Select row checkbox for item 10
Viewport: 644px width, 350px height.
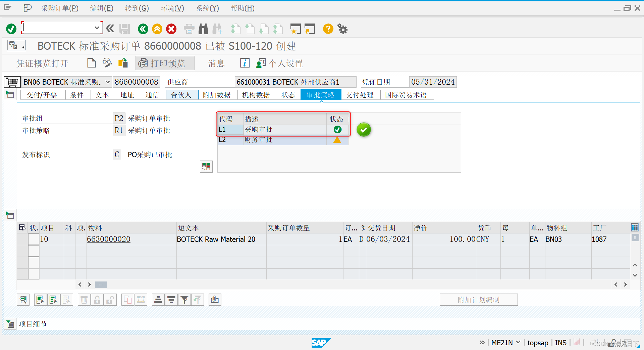34,239
